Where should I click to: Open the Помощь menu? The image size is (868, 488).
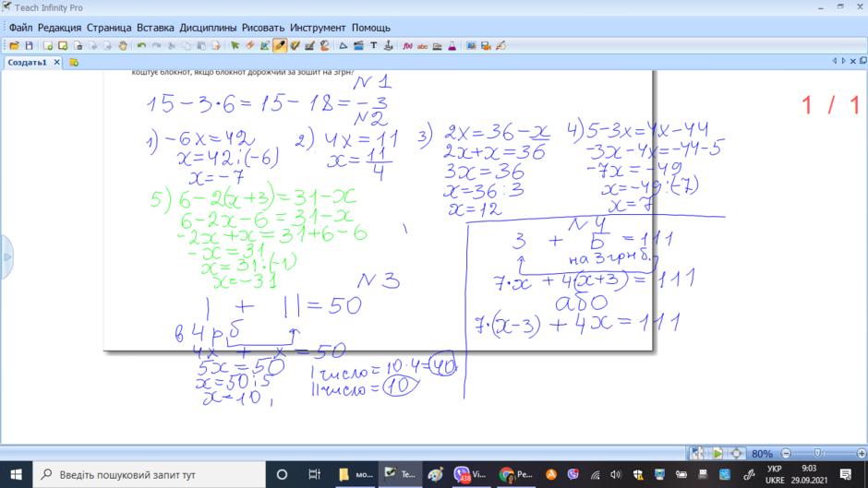pyautogui.click(x=371, y=28)
